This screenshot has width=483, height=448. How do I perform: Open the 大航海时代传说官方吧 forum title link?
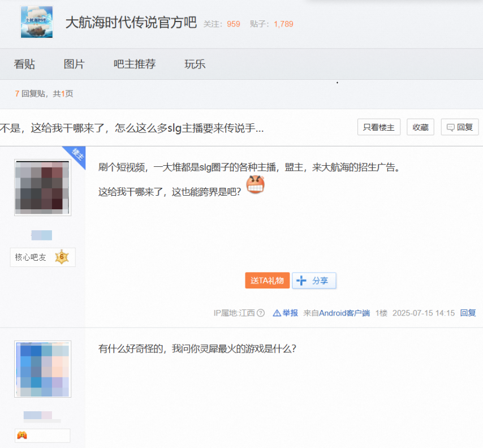point(131,23)
